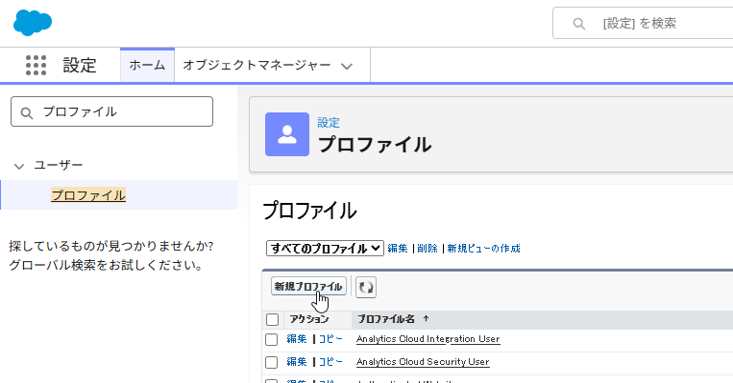
Task: Click the 設定 app name label
Action: (x=79, y=65)
